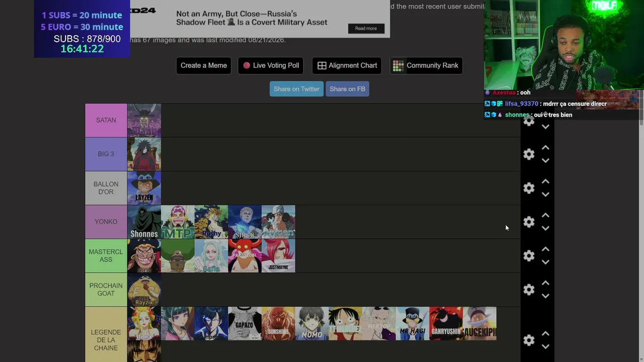The height and width of the screenshot is (362, 644).
Task: Move the PROCHAIN GOAT tier up
Action: click(545, 283)
